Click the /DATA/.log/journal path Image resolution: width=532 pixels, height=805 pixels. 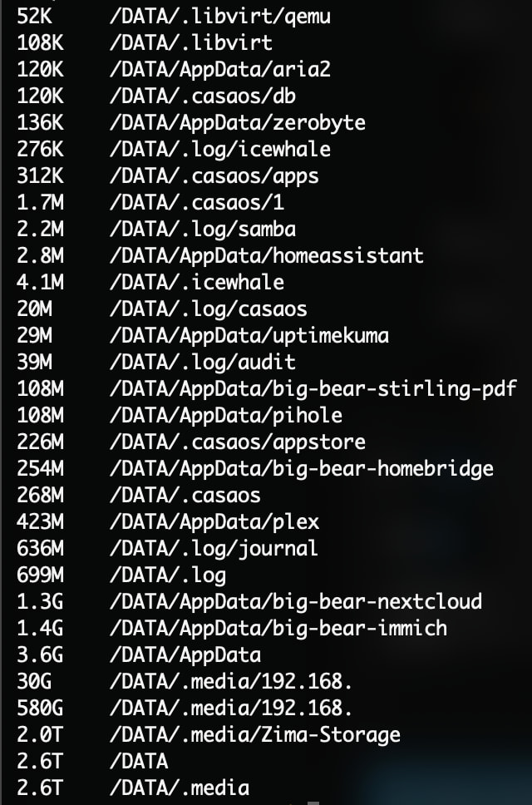tap(214, 548)
